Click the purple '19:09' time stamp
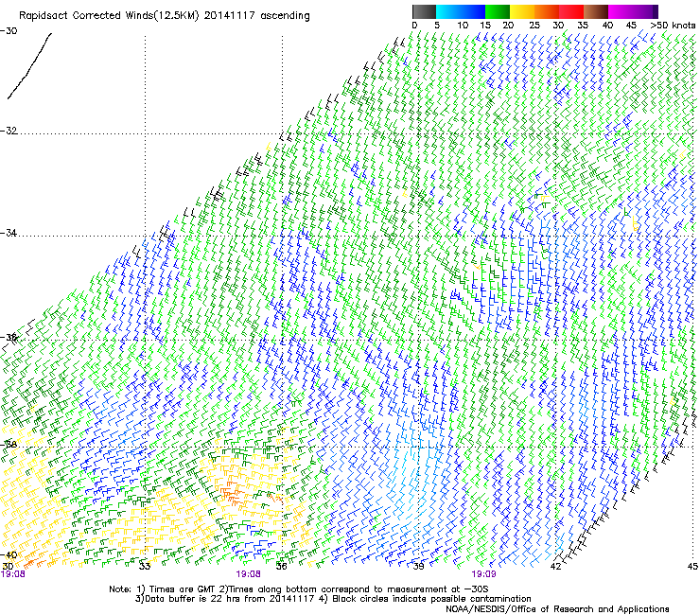Viewport: 700px width, 615px height. point(483,574)
